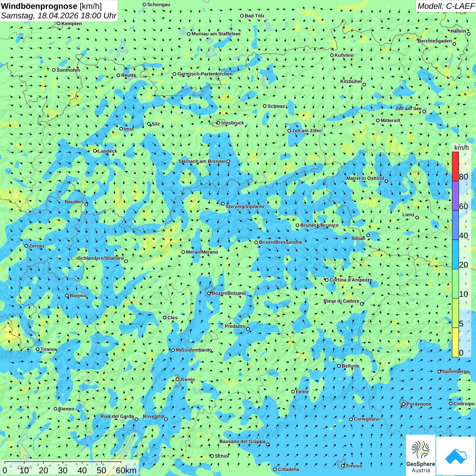Click the Pordenone label
This screenshot has height=476, width=476.
pyautogui.click(x=419, y=404)
